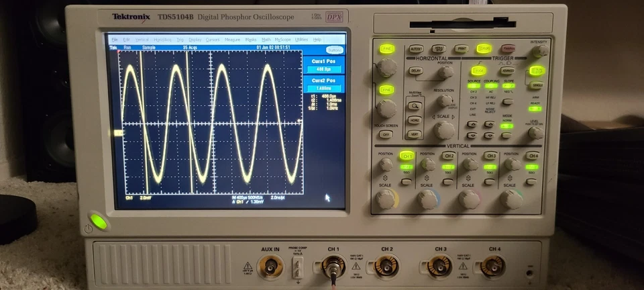Turn the lower multipurpose knob
This screenshot has height=290, width=644.
(x=386, y=109)
